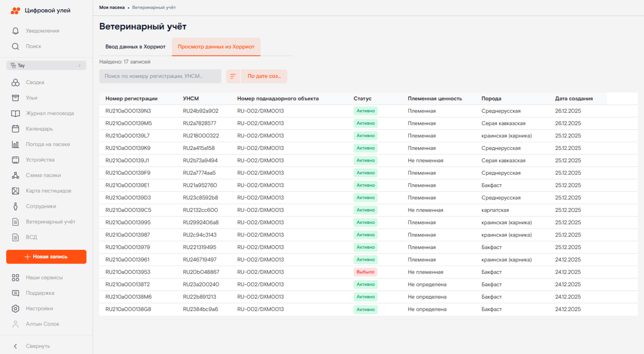Open the Уведомления bell icon

15,31
